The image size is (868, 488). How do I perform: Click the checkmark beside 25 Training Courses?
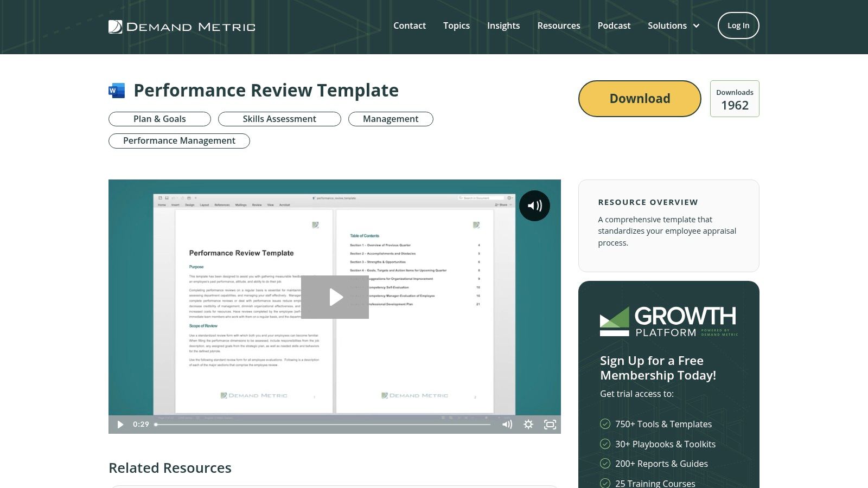coord(604,483)
